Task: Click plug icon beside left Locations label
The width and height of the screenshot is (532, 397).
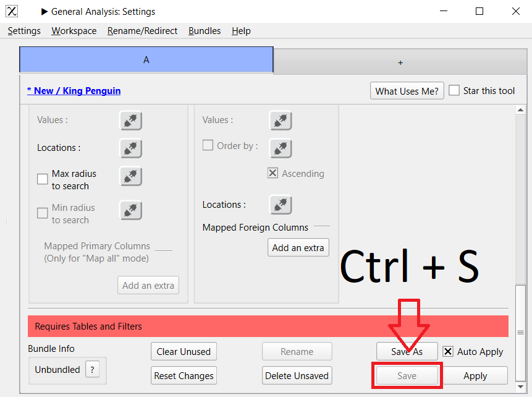Action: click(x=130, y=148)
